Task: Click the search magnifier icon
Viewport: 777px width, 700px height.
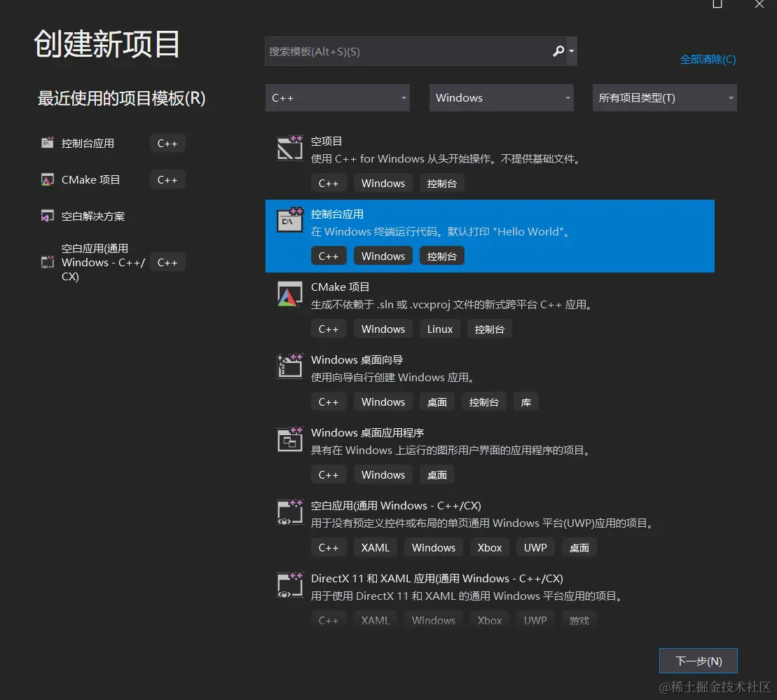Action: (558, 50)
